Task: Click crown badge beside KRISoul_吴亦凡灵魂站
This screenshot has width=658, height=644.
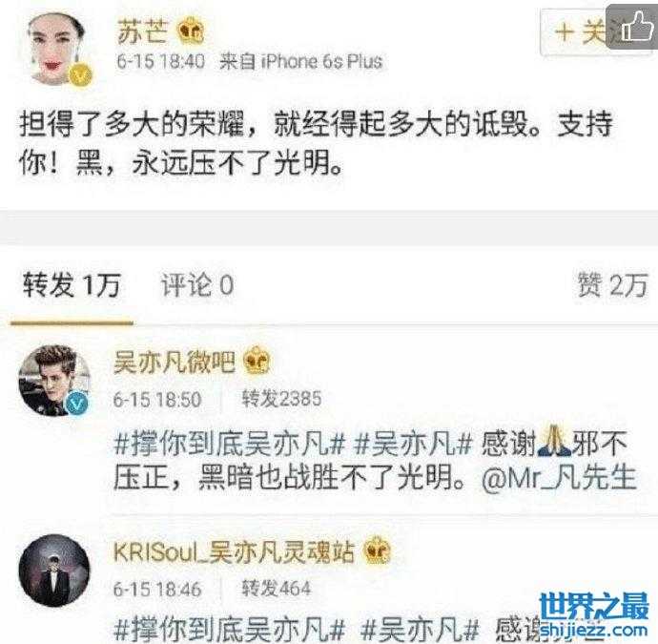Action: point(377,551)
